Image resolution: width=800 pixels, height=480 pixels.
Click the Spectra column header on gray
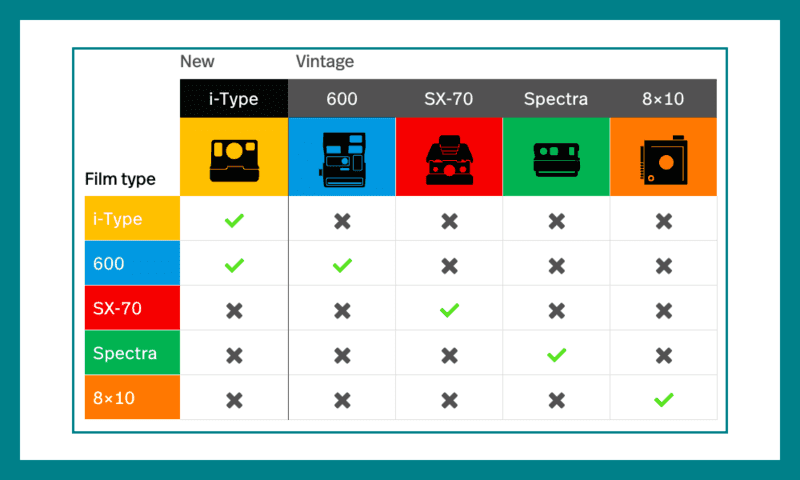(x=556, y=98)
